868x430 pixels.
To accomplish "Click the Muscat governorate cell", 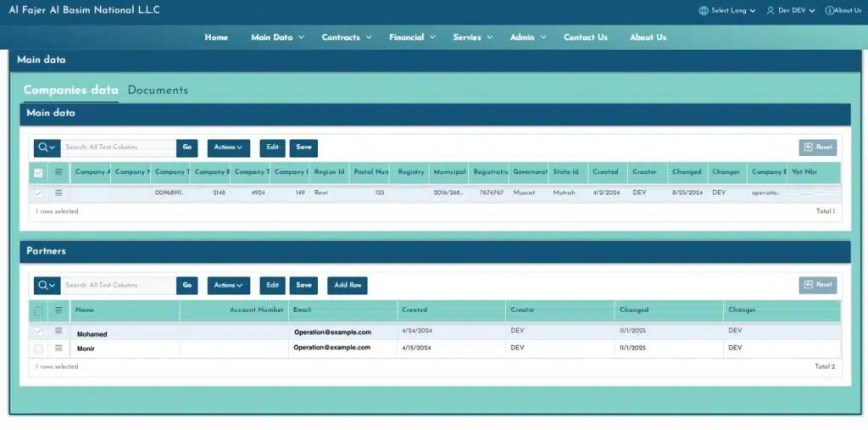I will click(529, 193).
